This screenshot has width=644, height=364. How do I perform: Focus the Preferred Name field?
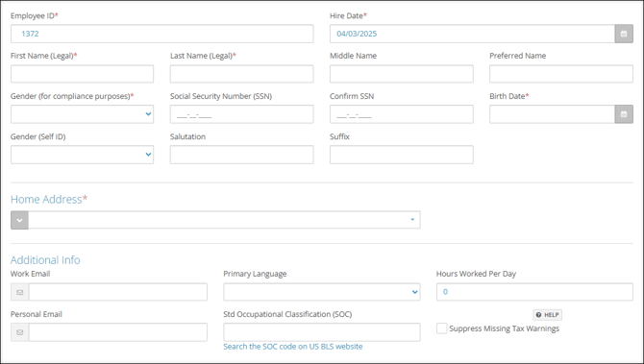tap(561, 74)
